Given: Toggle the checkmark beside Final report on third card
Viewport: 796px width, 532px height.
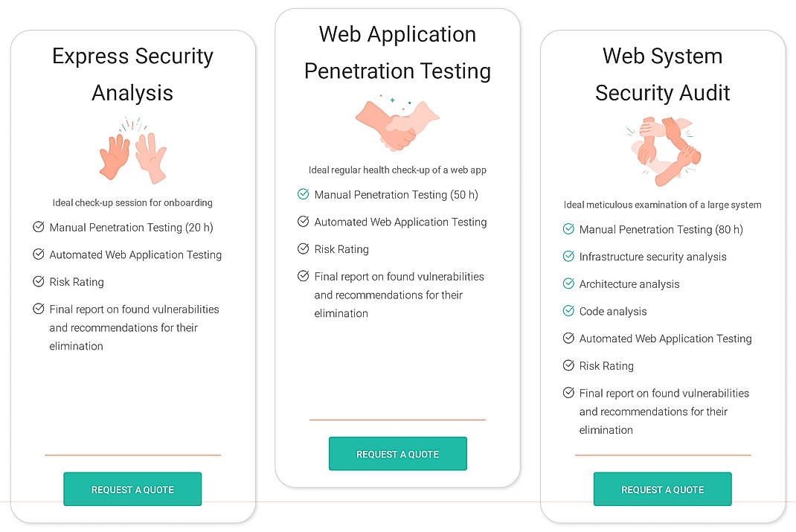Looking at the screenshot, I should point(567,393).
